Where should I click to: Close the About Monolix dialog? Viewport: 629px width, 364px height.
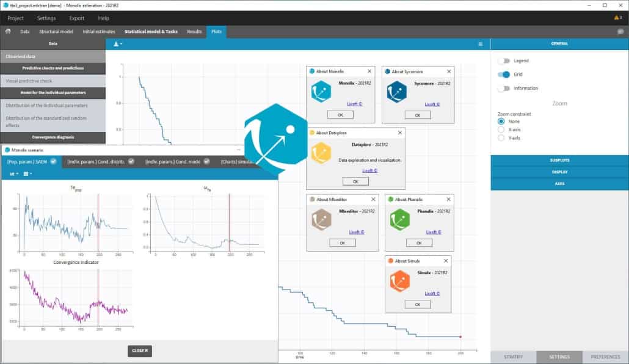tap(369, 71)
